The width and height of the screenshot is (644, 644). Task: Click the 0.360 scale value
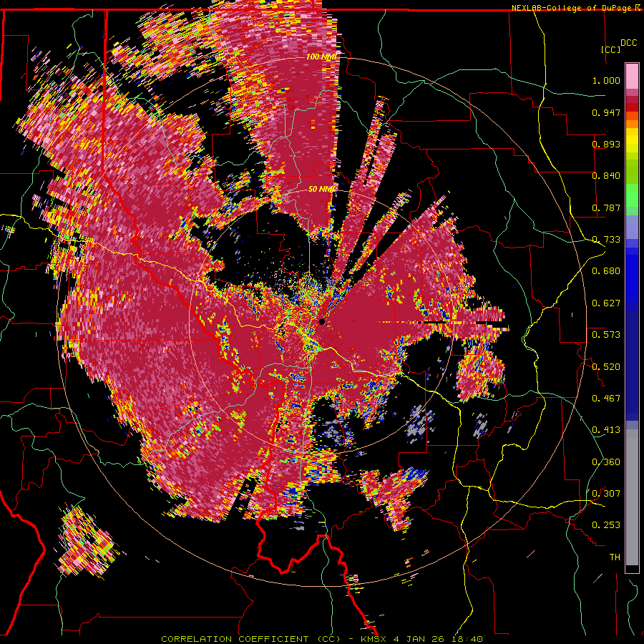[606, 462]
